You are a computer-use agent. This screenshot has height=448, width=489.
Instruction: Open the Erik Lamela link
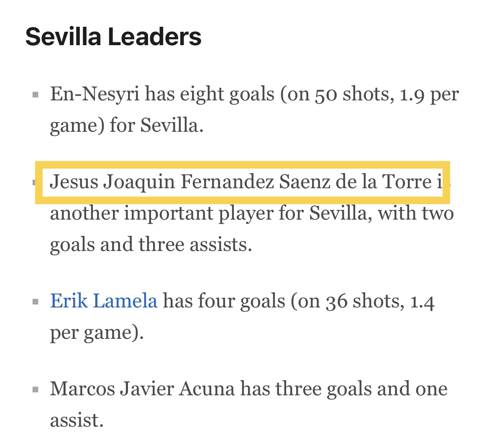point(104,301)
